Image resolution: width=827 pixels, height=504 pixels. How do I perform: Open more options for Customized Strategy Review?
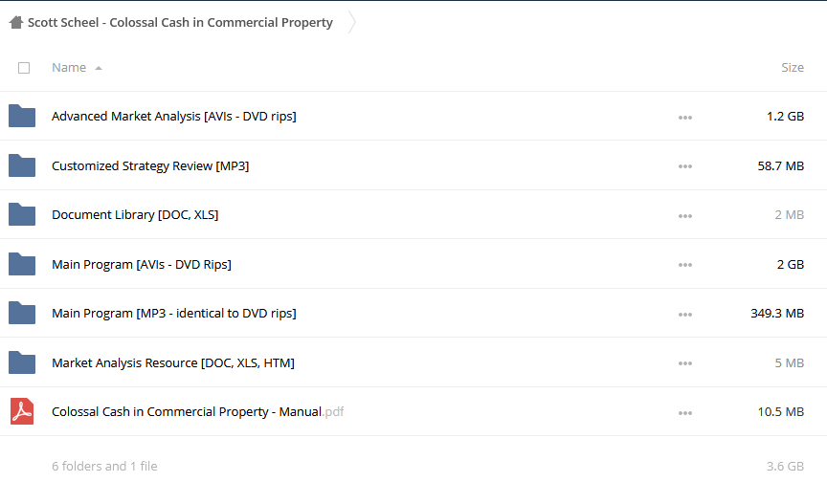(x=685, y=166)
